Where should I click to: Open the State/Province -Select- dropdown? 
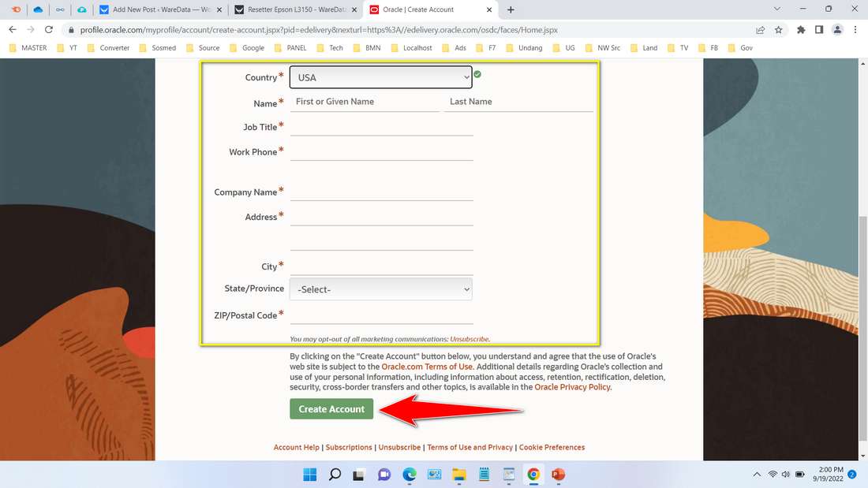click(381, 289)
